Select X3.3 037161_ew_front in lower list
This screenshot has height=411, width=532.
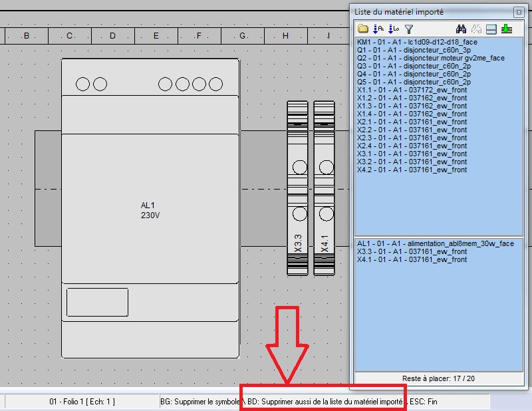412,251
